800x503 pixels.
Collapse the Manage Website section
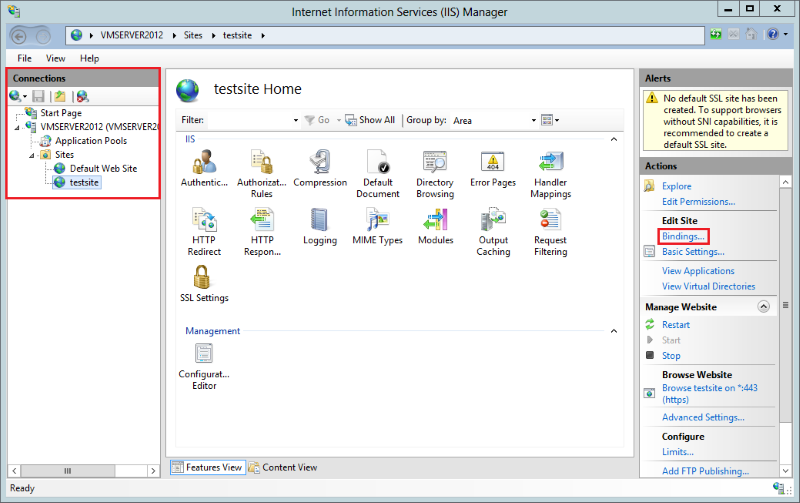pyautogui.click(x=763, y=307)
